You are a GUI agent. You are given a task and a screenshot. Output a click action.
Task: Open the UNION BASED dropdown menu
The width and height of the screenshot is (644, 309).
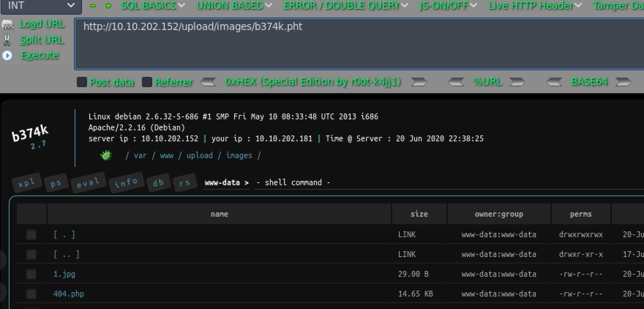[234, 5]
